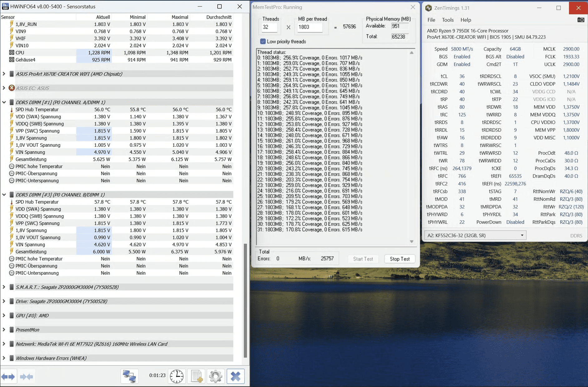
Task: Expand the Windows Hardware Errors (WHEA) group
Action: coord(4,358)
